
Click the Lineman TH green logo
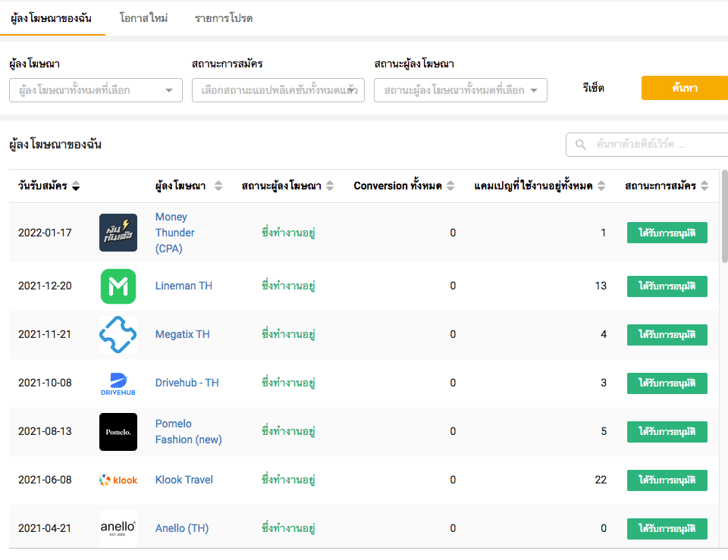118,286
